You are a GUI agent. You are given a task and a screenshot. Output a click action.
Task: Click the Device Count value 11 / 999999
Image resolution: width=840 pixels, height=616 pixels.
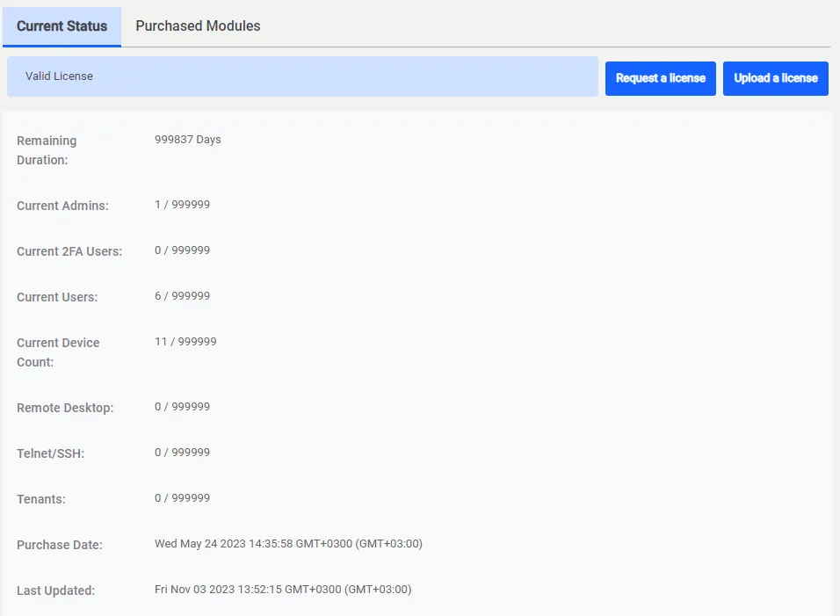click(185, 341)
